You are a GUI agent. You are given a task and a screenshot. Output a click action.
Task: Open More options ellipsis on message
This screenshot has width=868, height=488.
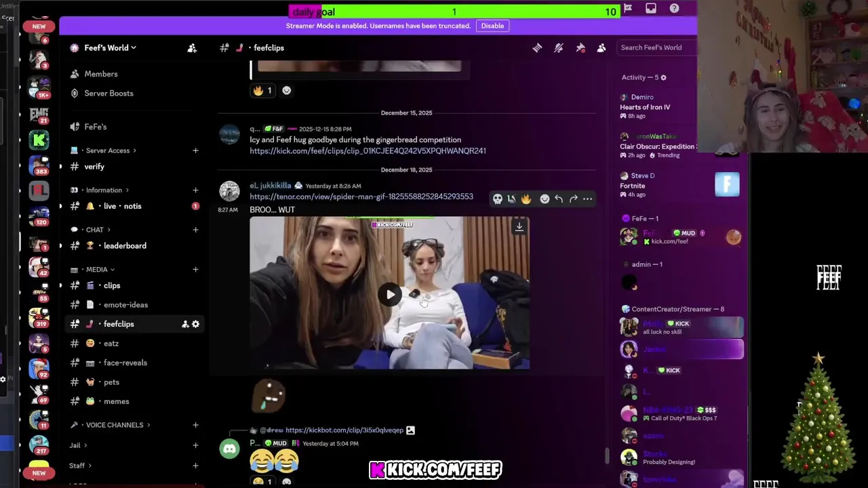[x=587, y=199]
